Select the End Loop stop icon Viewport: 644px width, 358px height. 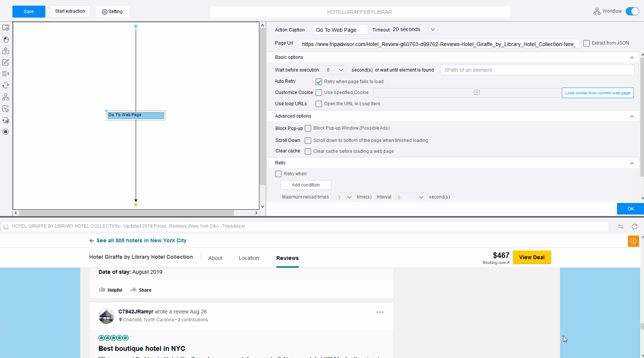[6, 132]
